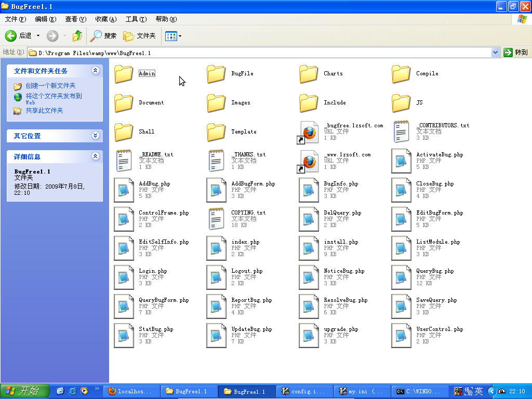Open the 帮助(H) menu

coord(166,19)
